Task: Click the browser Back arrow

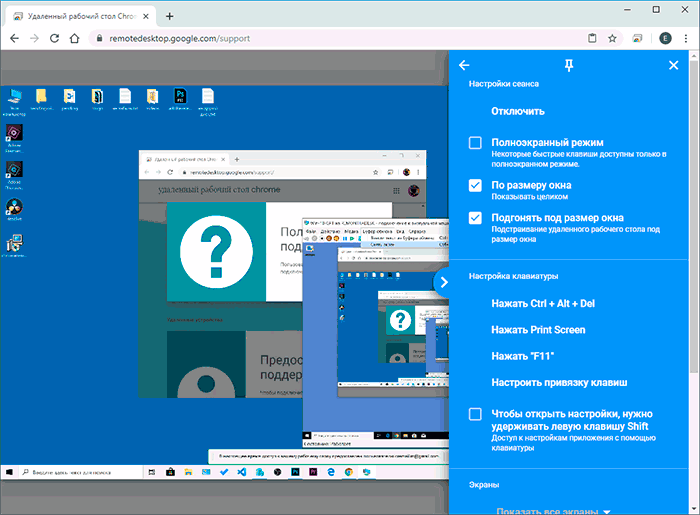Action: (x=14, y=38)
